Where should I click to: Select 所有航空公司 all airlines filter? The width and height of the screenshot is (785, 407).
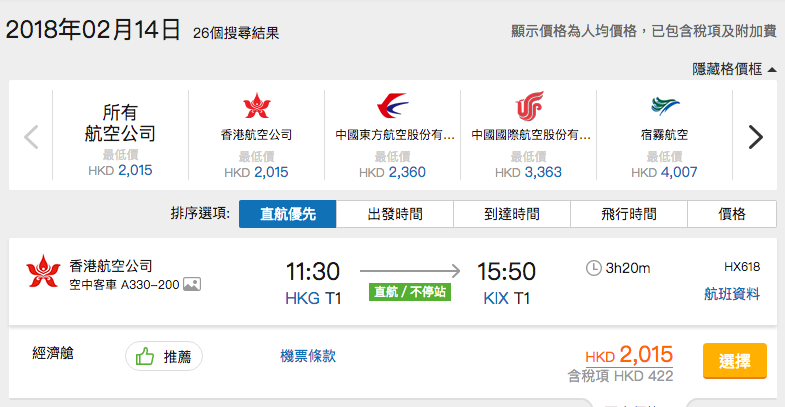tap(120, 135)
